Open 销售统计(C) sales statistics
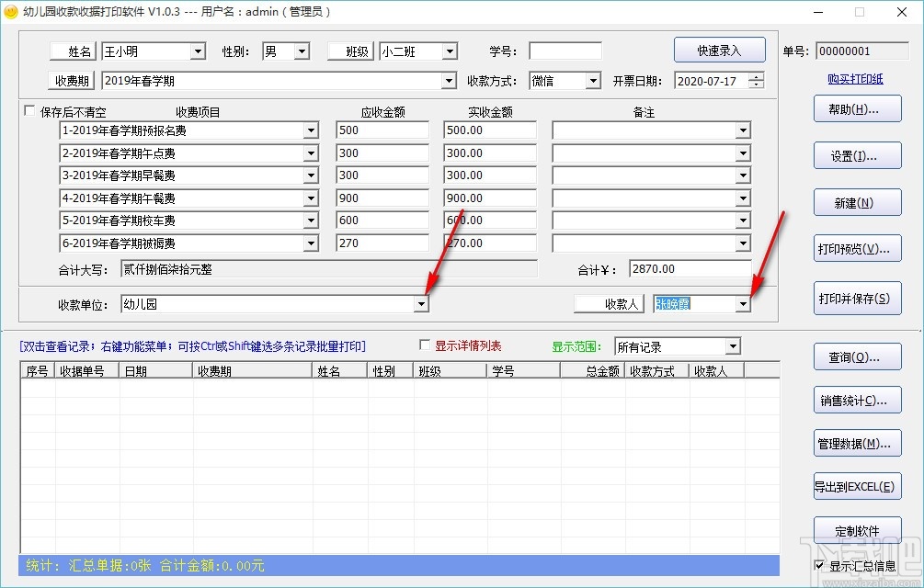This screenshot has width=924, height=588. pos(857,400)
